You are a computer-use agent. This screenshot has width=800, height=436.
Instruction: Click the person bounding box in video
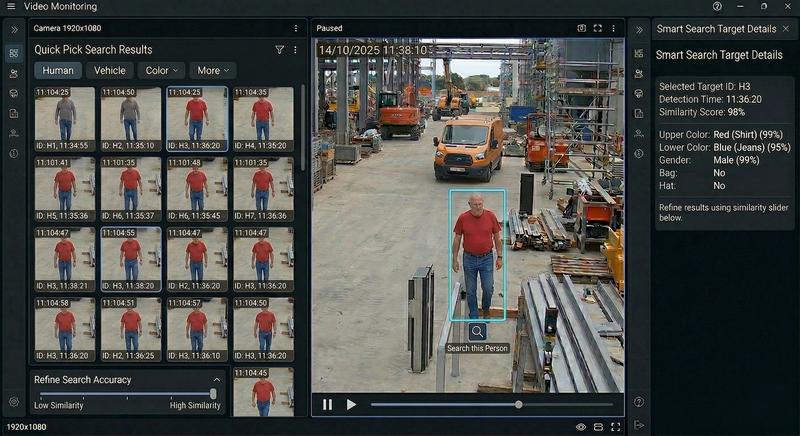tap(478, 255)
